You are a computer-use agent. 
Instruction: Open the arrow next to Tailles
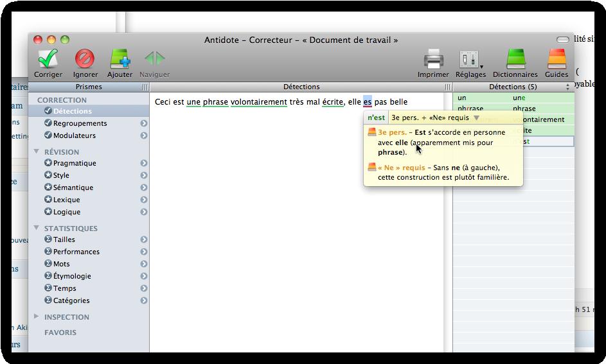(144, 239)
